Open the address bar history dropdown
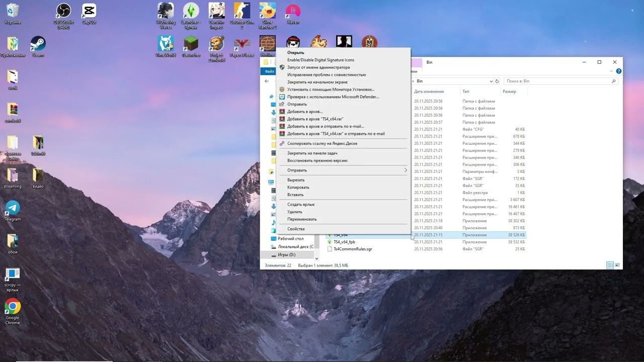This screenshot has height=362, width=644. tap(491, 81)
